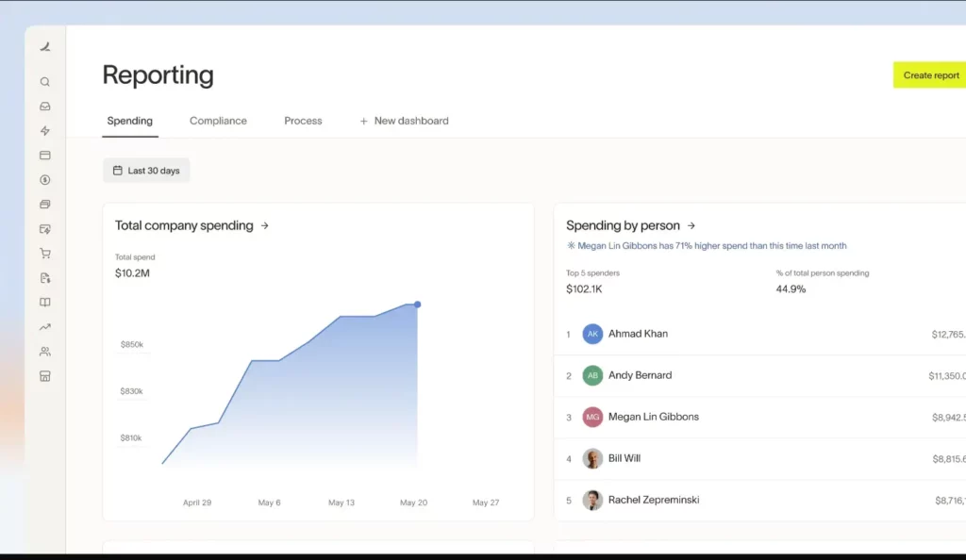Select the shopping cart sidebar icon
Image resolution: width=966 pixels, height=560 pixels.
pos(44,253)
